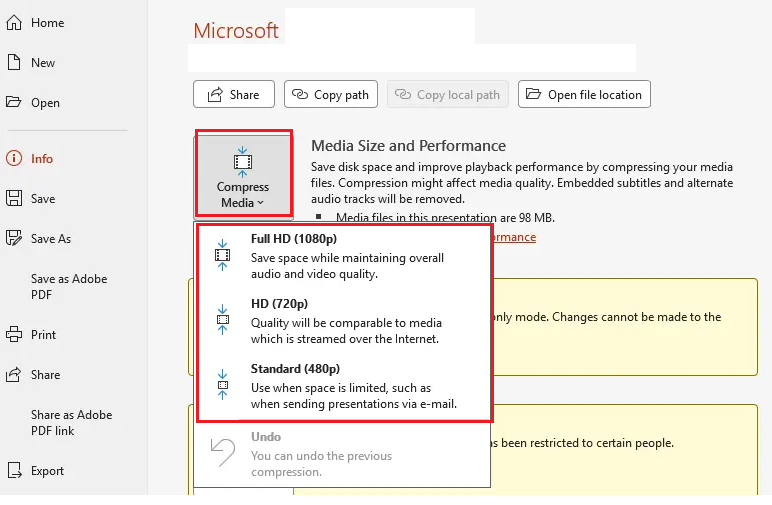Select Share as Adobe PDF link
The image size is (772, 505).
click(x=71, y=422)
